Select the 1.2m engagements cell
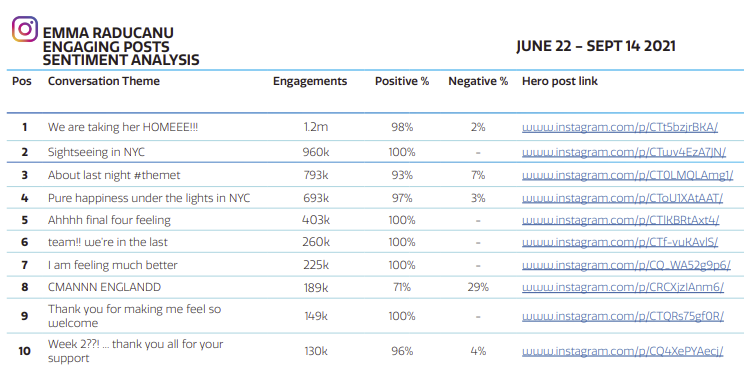744x367 pixels. [x=316, y=127]
